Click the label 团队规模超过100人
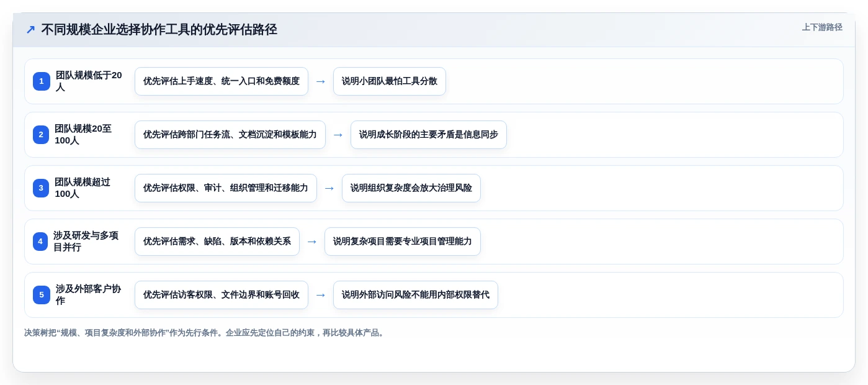The width and height of the screenshot is (868, 385). point(83,188)
